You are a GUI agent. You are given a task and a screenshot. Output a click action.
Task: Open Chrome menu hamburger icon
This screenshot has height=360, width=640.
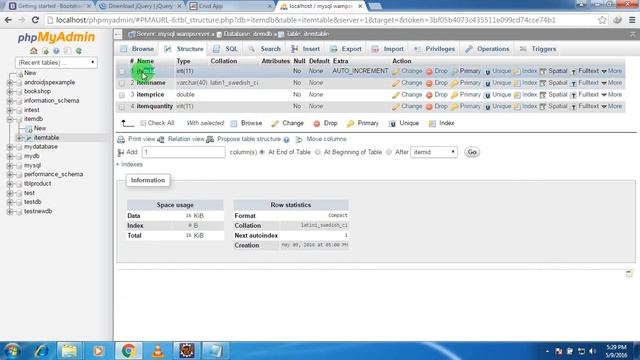[x=632, y=20]
